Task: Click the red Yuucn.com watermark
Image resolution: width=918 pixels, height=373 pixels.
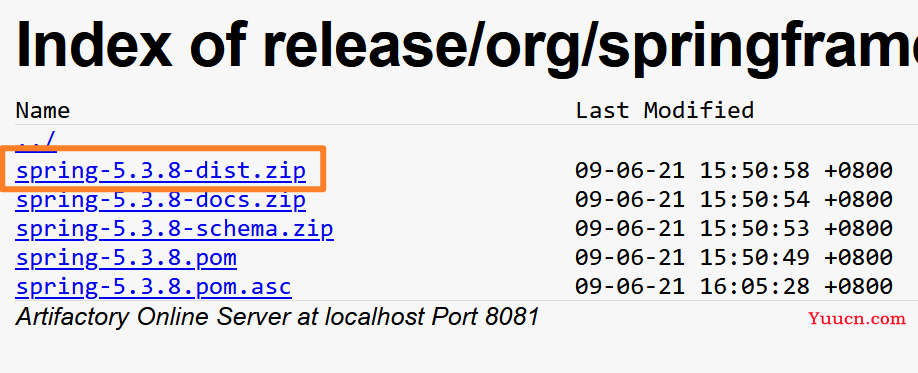Action: tap(857, 319)
